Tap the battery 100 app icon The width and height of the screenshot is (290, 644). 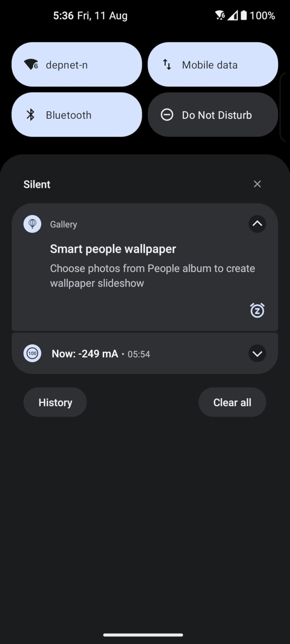click(32, 353)
